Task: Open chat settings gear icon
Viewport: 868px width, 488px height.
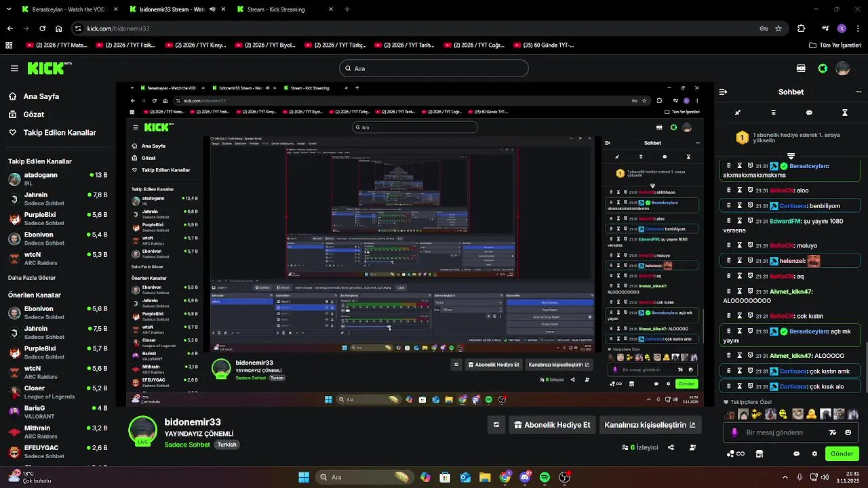Action: coord(814,453)
